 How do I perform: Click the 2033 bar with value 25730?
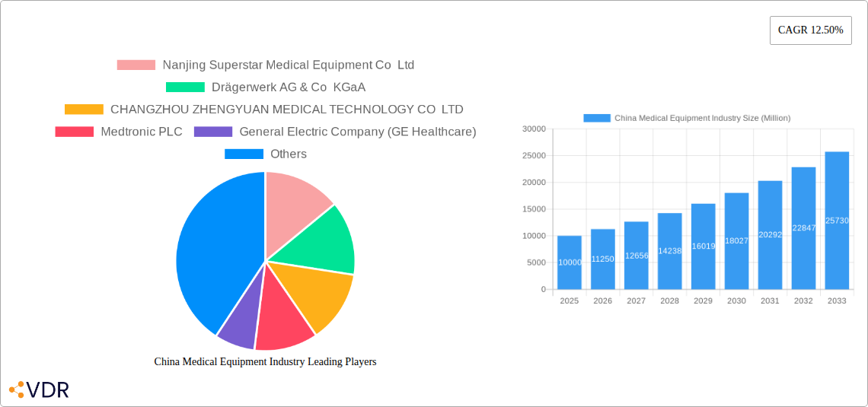(837, 221)
